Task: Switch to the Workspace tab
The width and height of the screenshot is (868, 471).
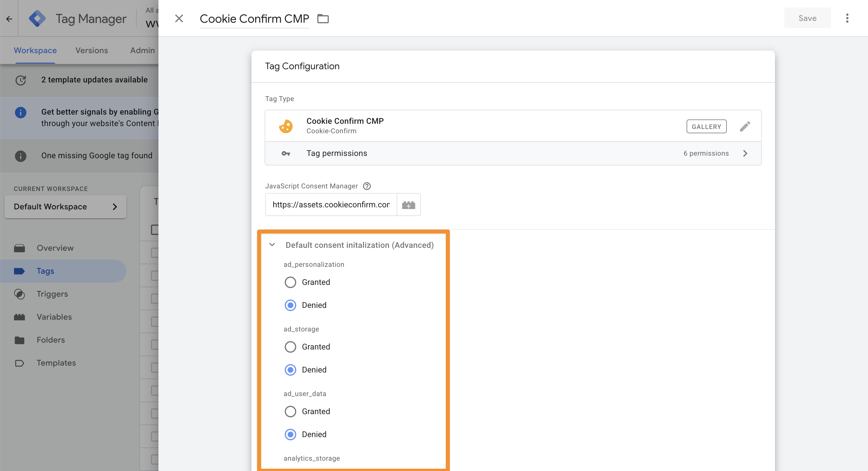Action: coord(35,50)
